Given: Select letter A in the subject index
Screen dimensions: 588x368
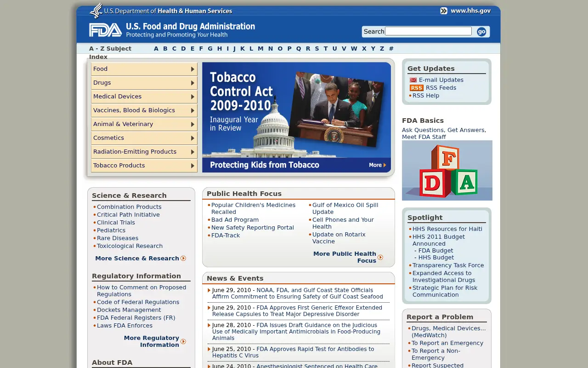Looking at the screenshot, I should pyautogui.click(x=156, y=49).
